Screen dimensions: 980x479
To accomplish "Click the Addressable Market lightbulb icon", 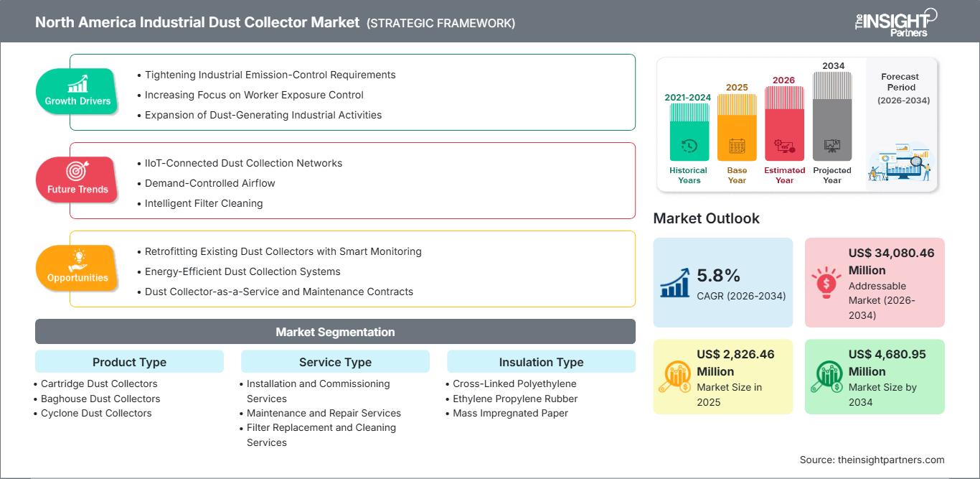I will [826, 282].
